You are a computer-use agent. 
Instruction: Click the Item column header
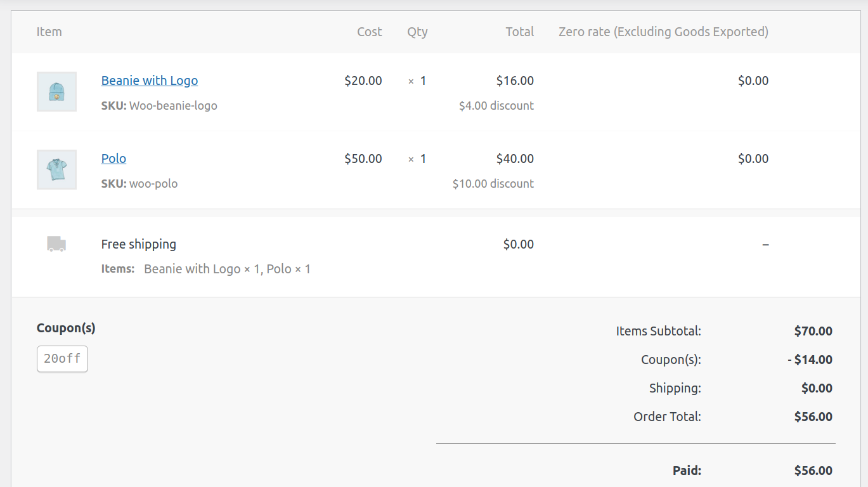[49, 32]
